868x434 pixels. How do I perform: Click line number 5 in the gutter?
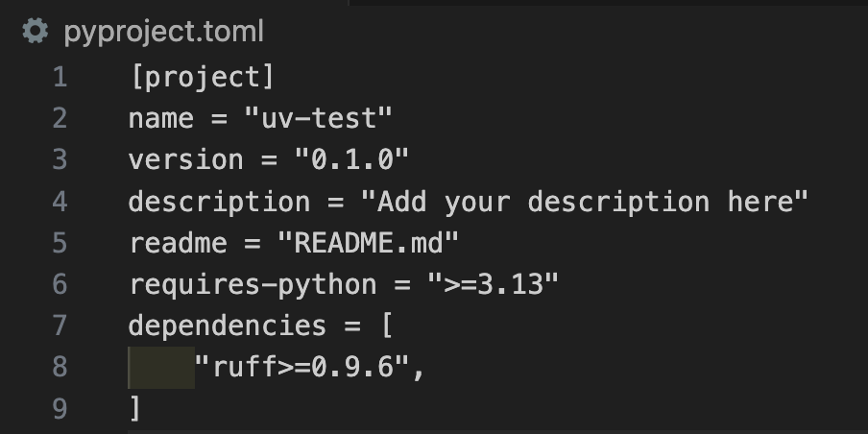click(60, 243)
